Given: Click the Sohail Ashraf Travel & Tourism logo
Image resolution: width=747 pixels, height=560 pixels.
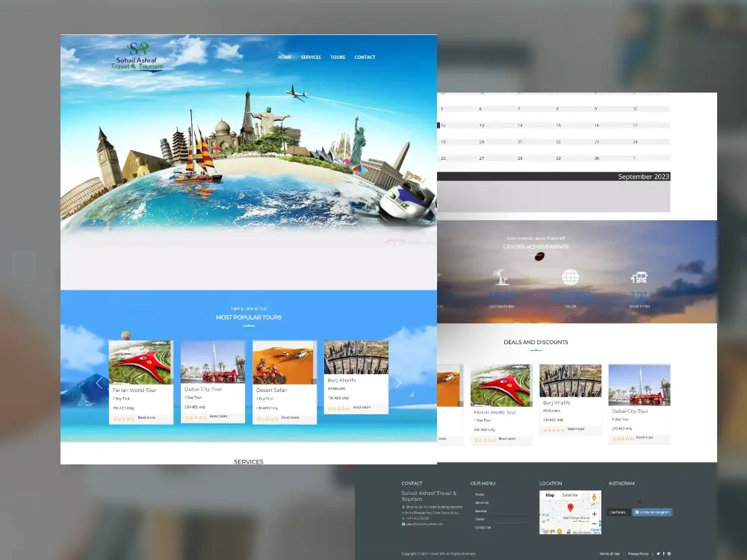Looking at the screenshot, I should (x=138, y=57).
